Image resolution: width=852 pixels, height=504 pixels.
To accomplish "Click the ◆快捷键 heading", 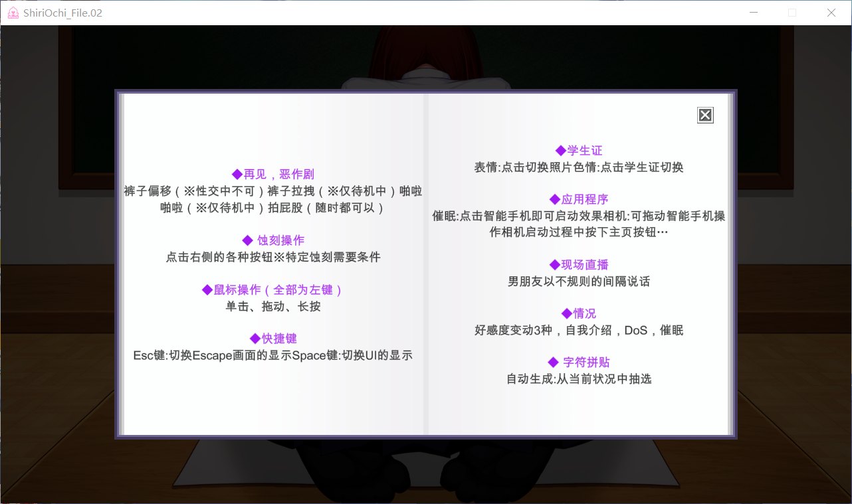I will click(x=273, y=338).
